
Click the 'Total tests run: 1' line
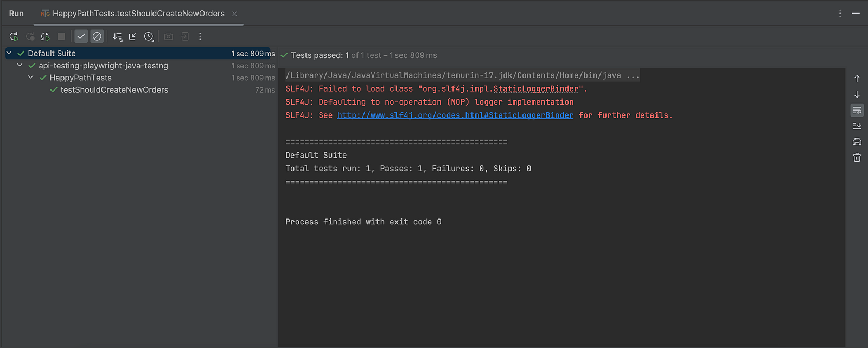tap(408, 169)
